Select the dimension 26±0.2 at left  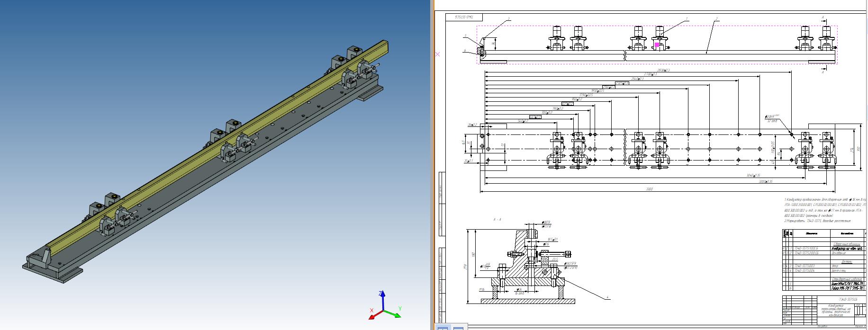click(472, 125)
